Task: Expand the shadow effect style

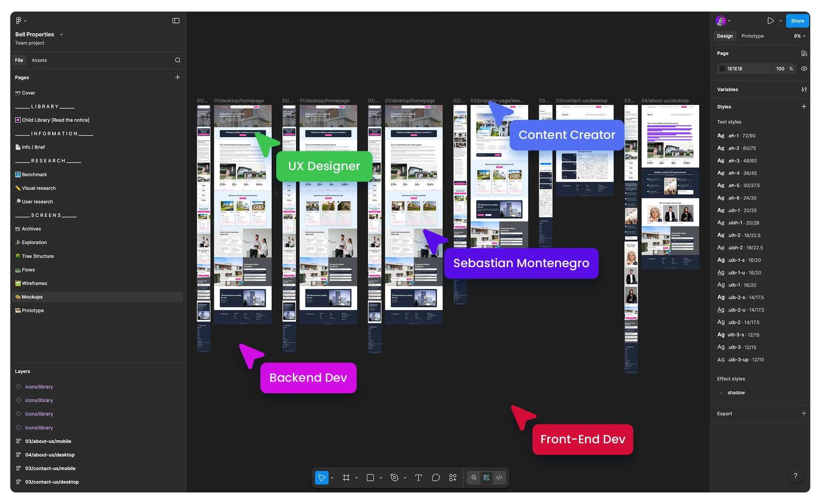Action: coord(721,392)
